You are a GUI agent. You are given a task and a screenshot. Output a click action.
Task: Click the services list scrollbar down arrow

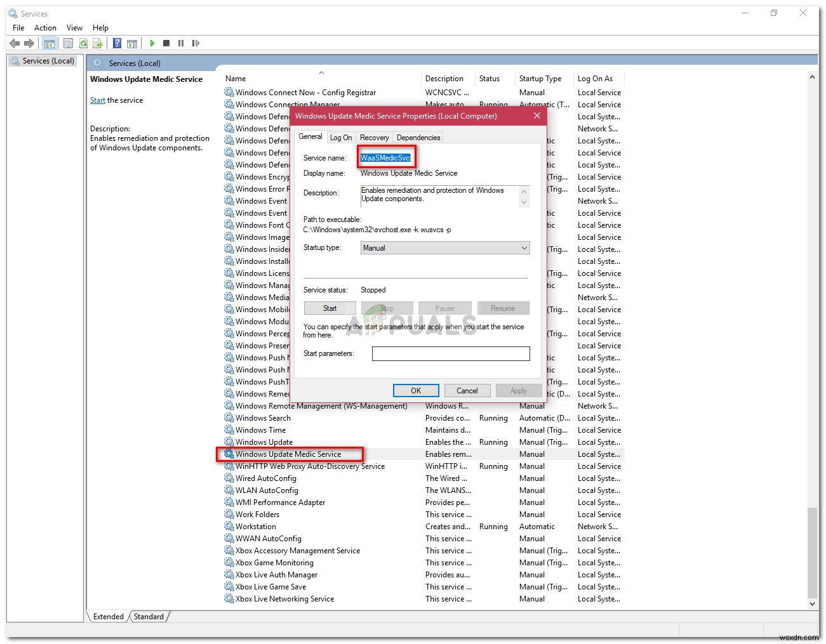coord(812,604)
